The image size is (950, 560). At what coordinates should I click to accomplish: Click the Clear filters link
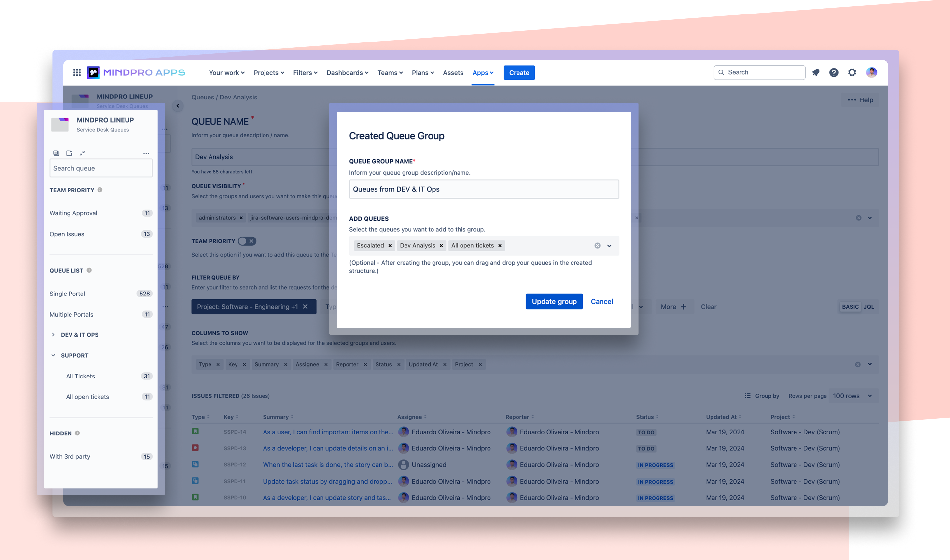pos(708,306)
